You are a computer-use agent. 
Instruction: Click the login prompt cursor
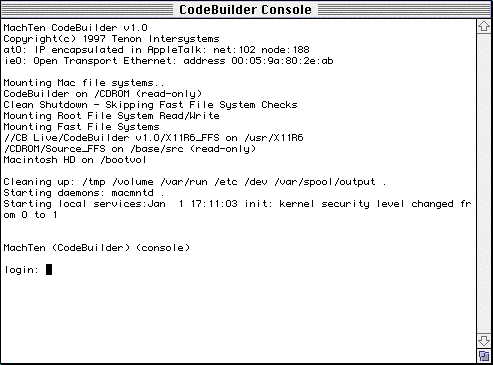(x=49, y=269)
